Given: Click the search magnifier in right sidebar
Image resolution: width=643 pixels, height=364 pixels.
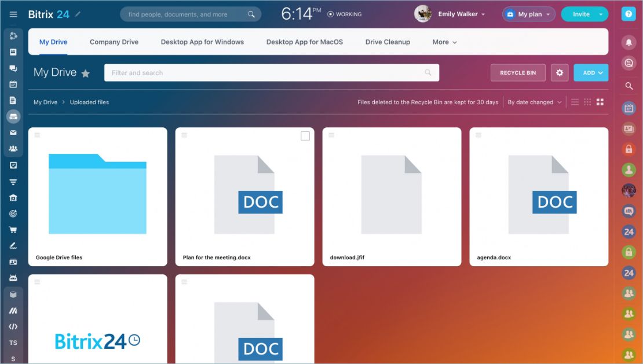Looking at the screenshot, I should (629, 86).
